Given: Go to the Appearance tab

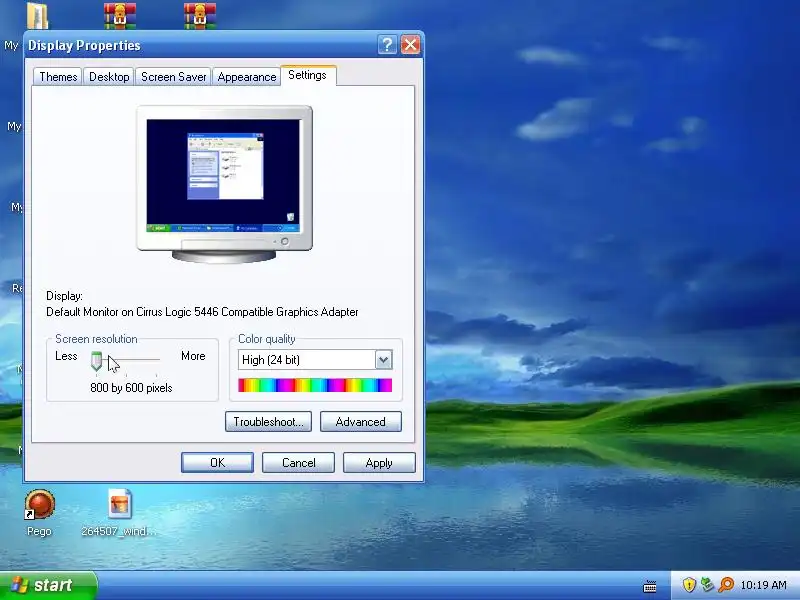Looking at the screenshot, I should [x=246, y=77].
